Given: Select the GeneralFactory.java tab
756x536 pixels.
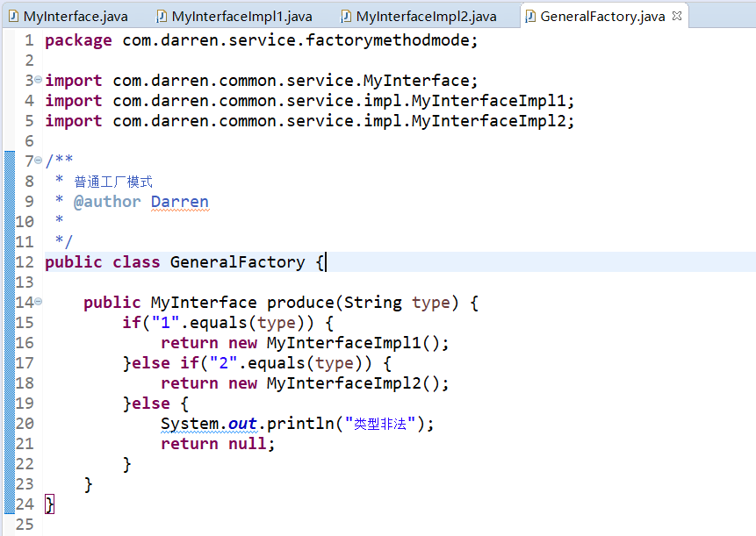Looking at the screenshot, I should click(602, 17).
